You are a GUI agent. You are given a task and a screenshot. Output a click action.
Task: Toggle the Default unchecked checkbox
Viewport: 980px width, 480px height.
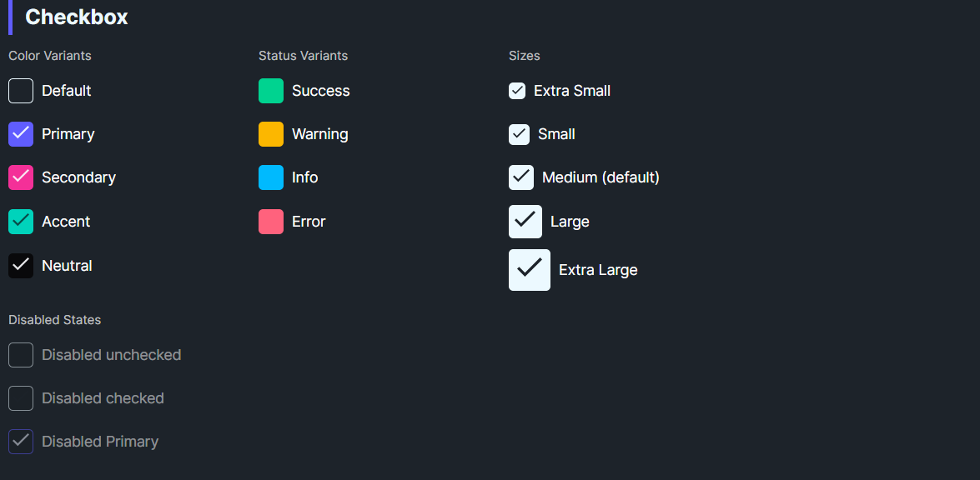pyautogui.click(x=21, y=90)
